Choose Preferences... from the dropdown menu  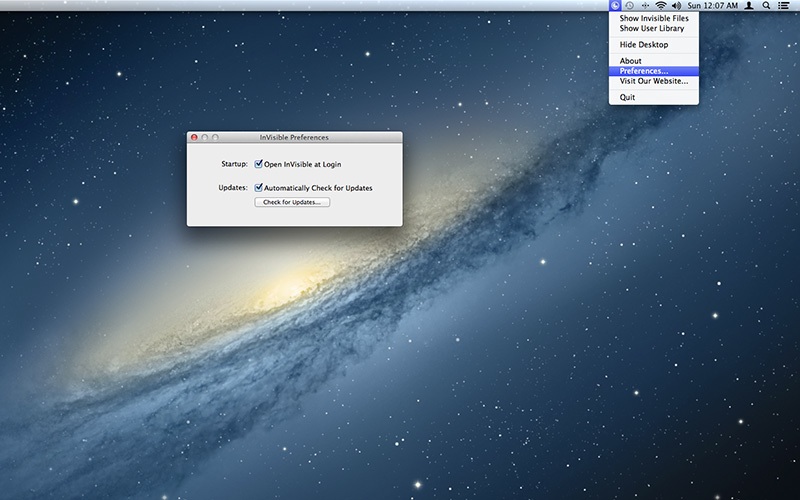click(644, 71)
